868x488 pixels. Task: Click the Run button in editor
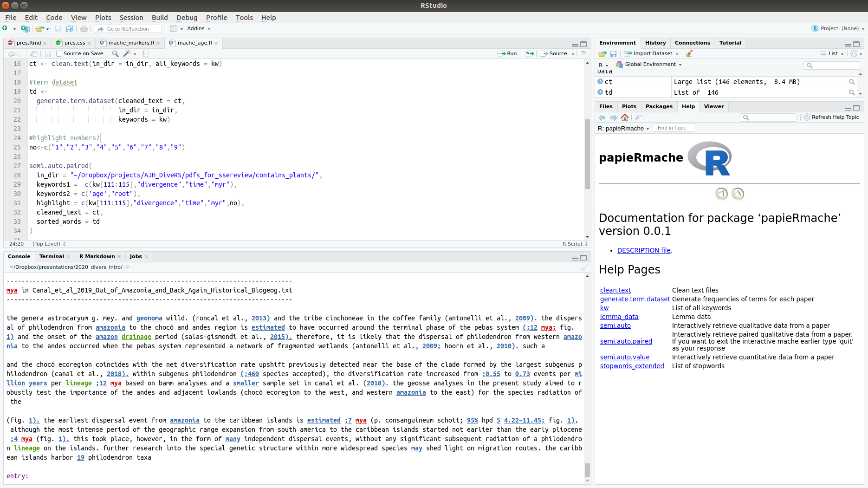507,54
